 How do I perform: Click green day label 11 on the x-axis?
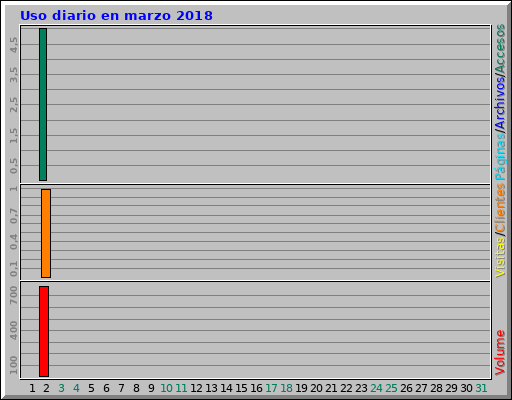(x=181, y=388)
